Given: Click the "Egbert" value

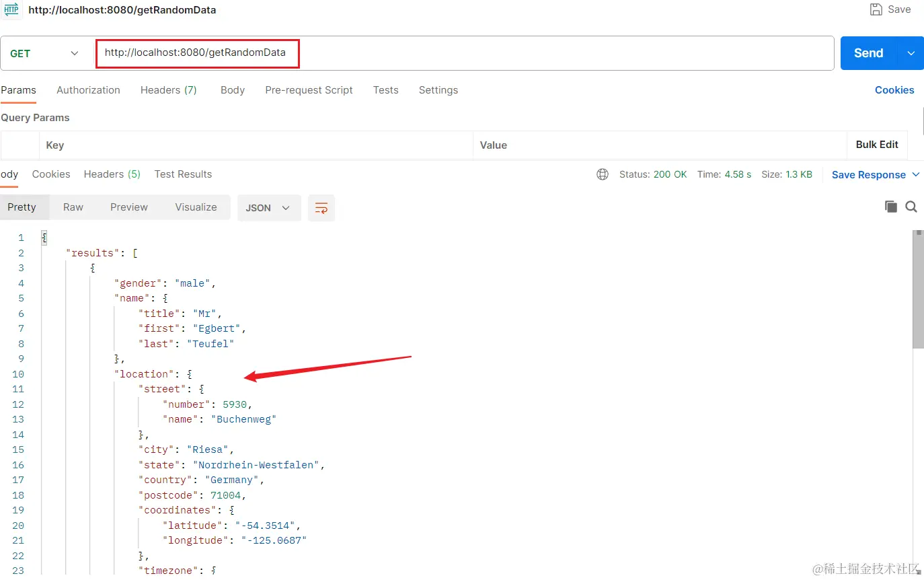Looking at the screenshot, I should coord(217,328).
